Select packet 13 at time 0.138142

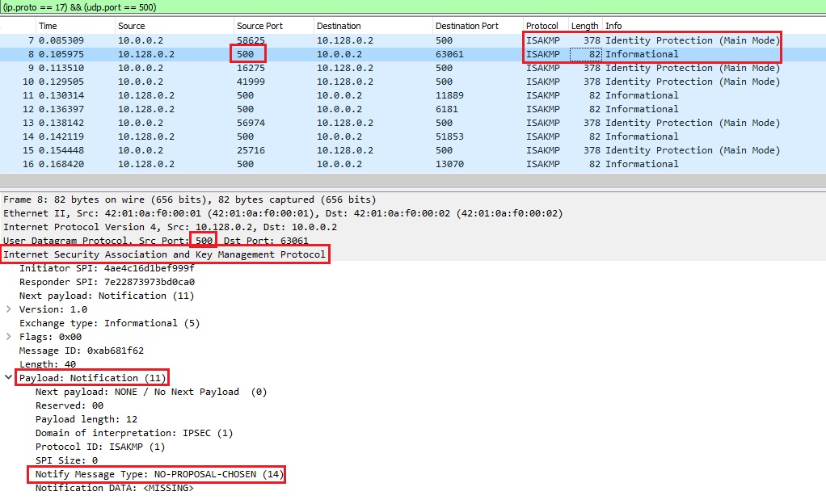pos(413,123)
